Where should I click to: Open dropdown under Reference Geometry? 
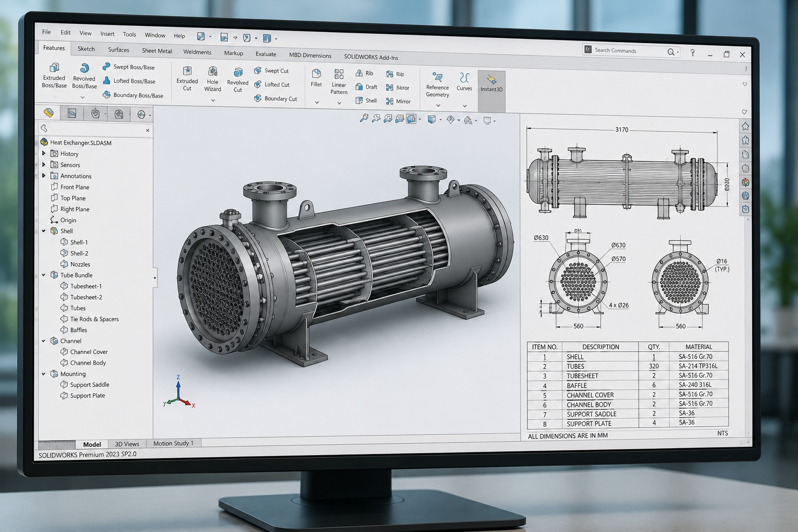(438, 105)
